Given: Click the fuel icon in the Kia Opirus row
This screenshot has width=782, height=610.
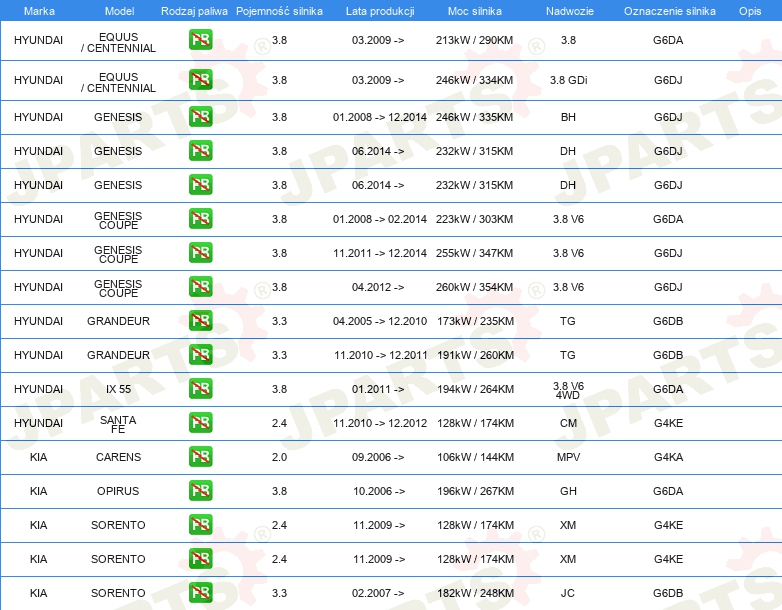Looking at the screenshot, I should click(x=200, y=491).
